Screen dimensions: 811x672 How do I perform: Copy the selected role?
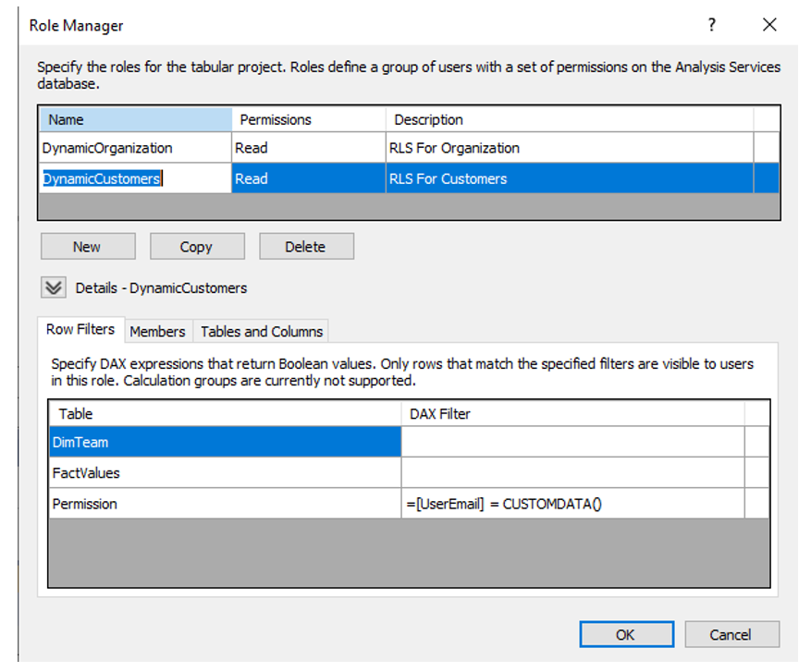coord(197,246)
